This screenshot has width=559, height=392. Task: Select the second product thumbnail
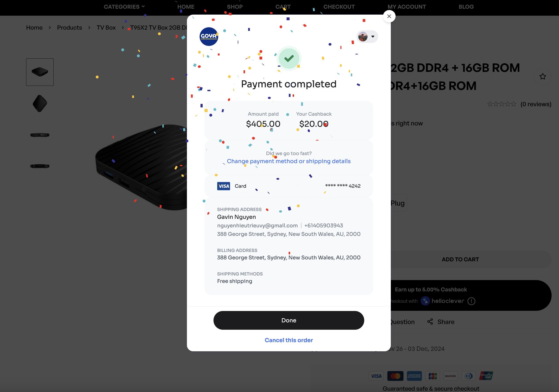tap(40, 103)
